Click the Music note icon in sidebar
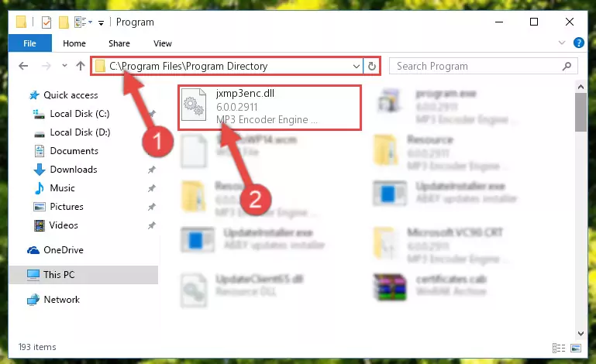The width and height of the screenshot is (596, 364). click(x=40, y=188)
